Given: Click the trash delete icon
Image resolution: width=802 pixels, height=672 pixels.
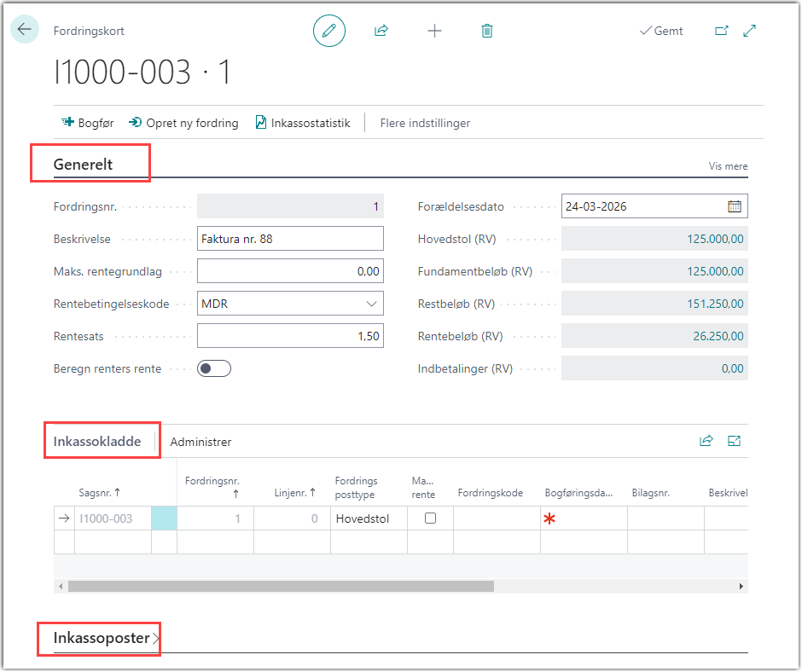Looking at the screenshot, I should point(487,31).
